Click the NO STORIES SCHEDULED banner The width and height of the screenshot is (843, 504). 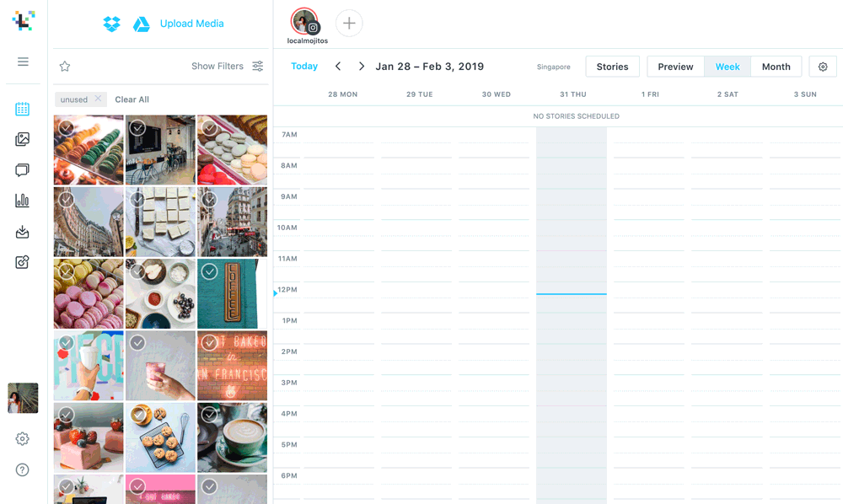[576, 116]
